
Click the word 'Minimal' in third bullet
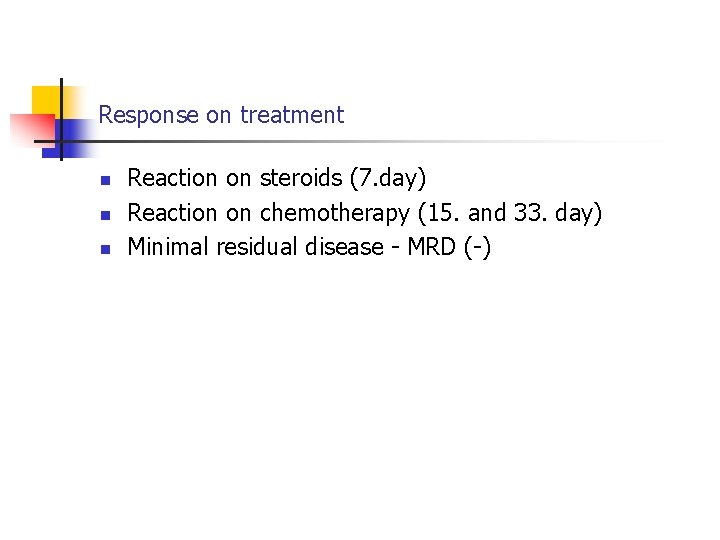click(168, 247)
